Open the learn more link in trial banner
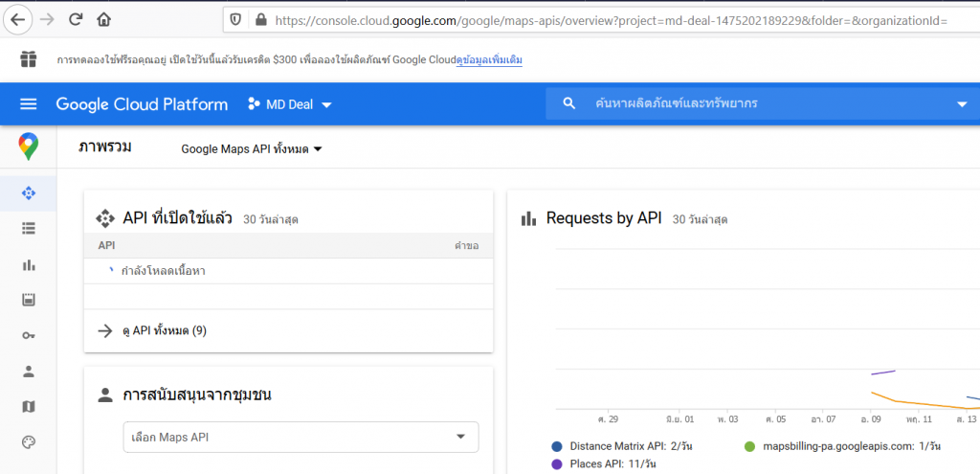Screen dimensions: 980x474 (489, 60)
